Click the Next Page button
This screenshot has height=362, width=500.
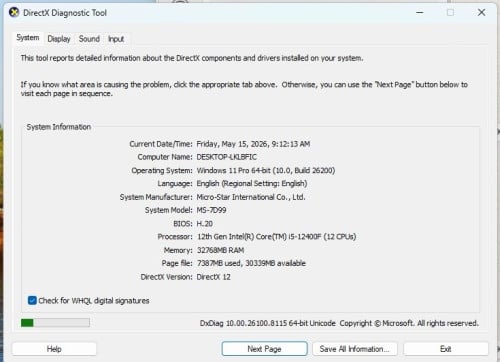pos(264,349)
